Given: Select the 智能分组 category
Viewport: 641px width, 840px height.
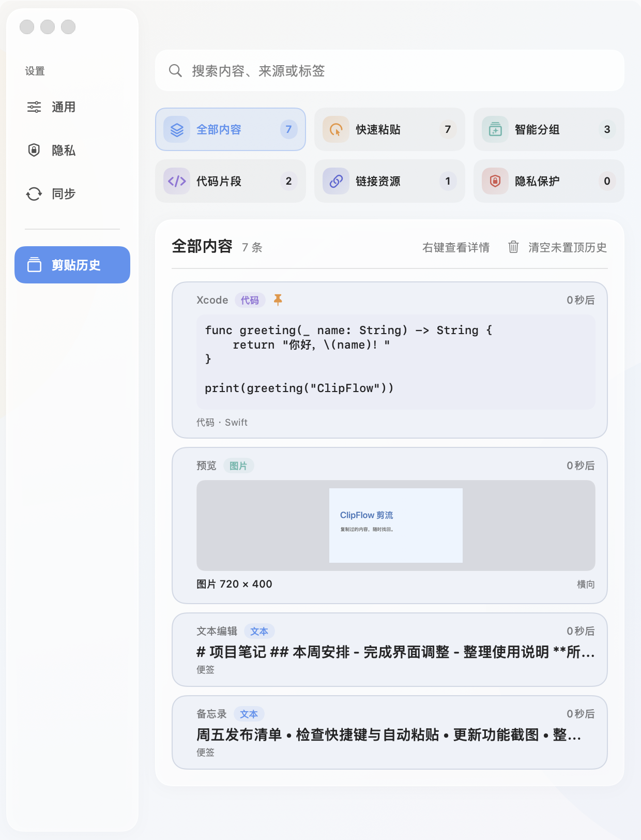Looking at the screenshot, I should coord(549,129).
